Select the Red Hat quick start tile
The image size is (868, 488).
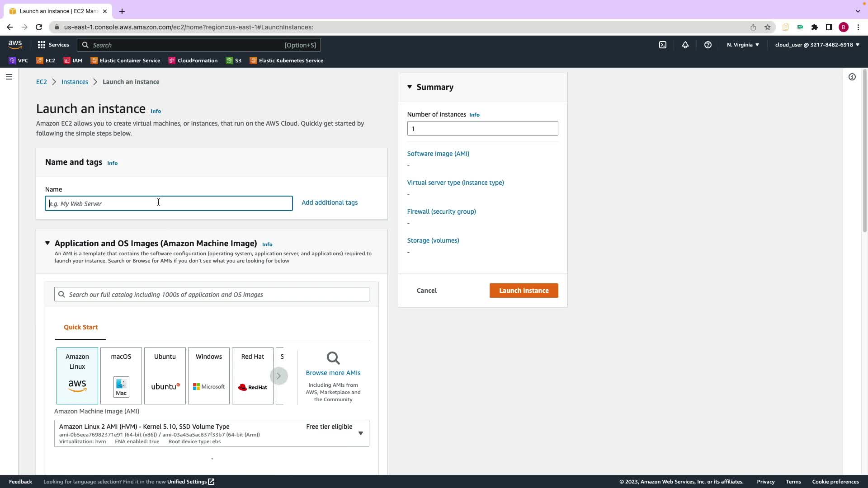tap(253, 375)
